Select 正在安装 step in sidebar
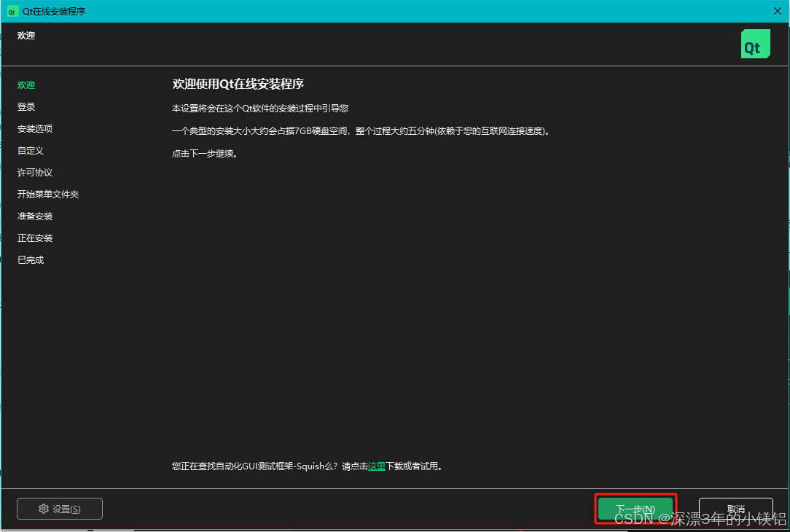 pos(35,238)
